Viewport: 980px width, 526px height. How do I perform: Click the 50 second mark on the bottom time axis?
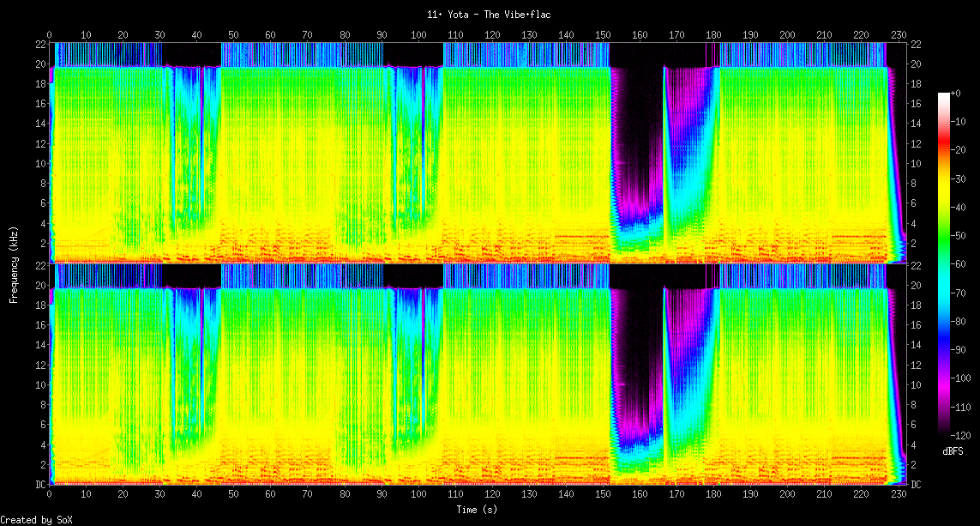[234, 495]
